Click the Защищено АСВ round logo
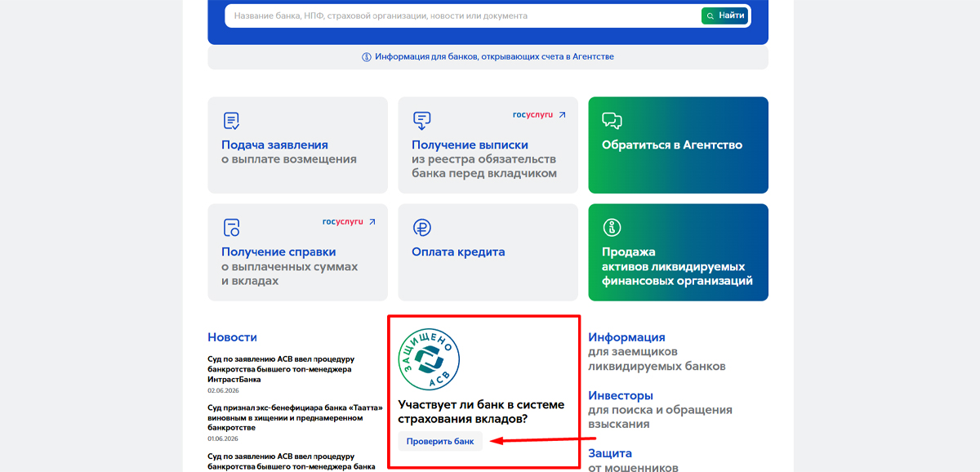980x472 pixels. tap(429, 359)
